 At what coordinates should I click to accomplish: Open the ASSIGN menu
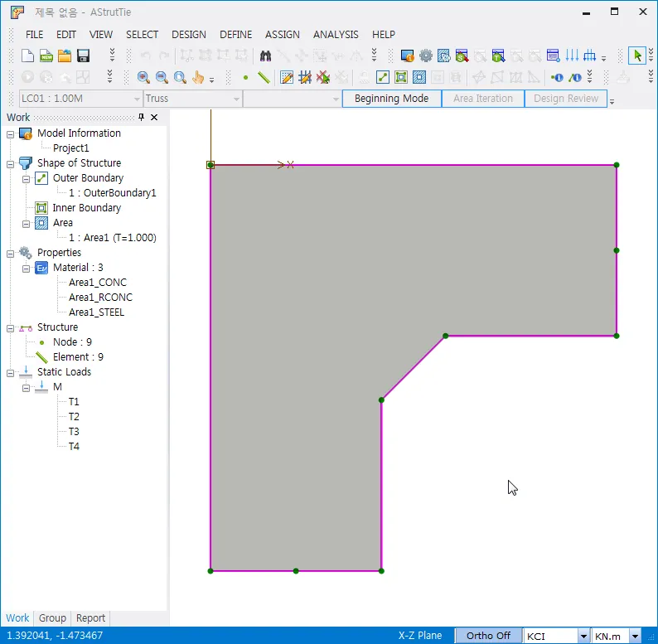283,35
